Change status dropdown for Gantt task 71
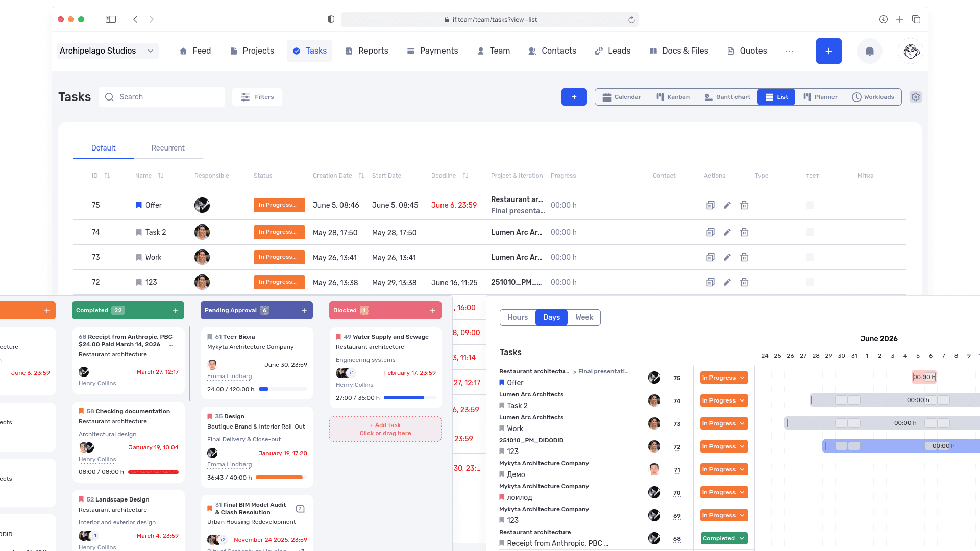Screen dimensions: 980x551 [724, 469]
